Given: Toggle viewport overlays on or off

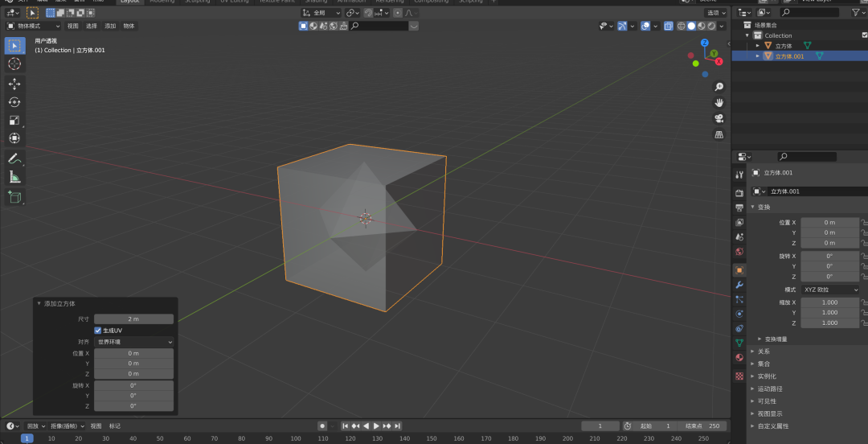Looking at the screenshot, I should [x=645, y=26].
